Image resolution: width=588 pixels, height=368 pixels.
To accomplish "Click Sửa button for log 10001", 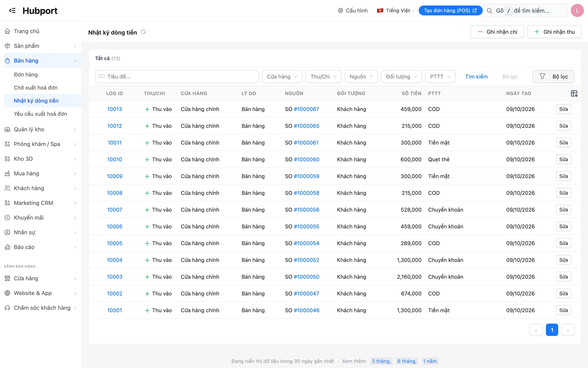I will click(x=563, y=310).
